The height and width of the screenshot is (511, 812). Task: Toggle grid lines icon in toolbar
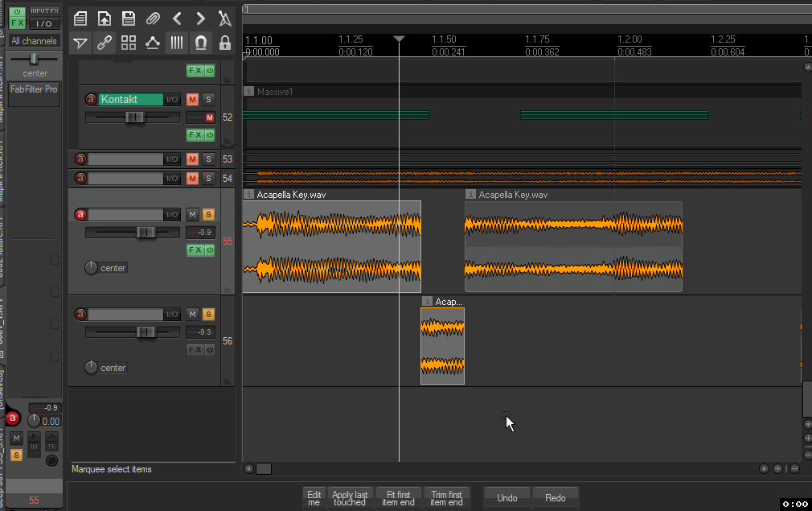click(x=177, y=43)
